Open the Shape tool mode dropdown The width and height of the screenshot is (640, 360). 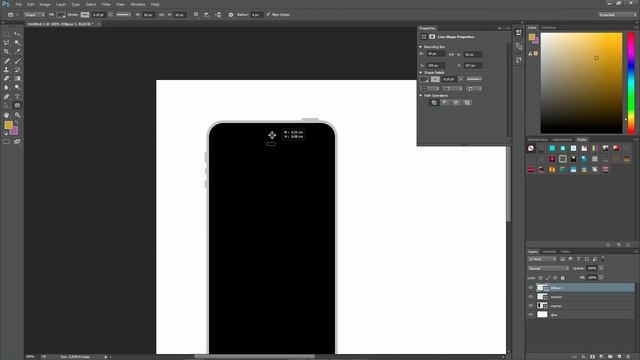coord(35,15)
